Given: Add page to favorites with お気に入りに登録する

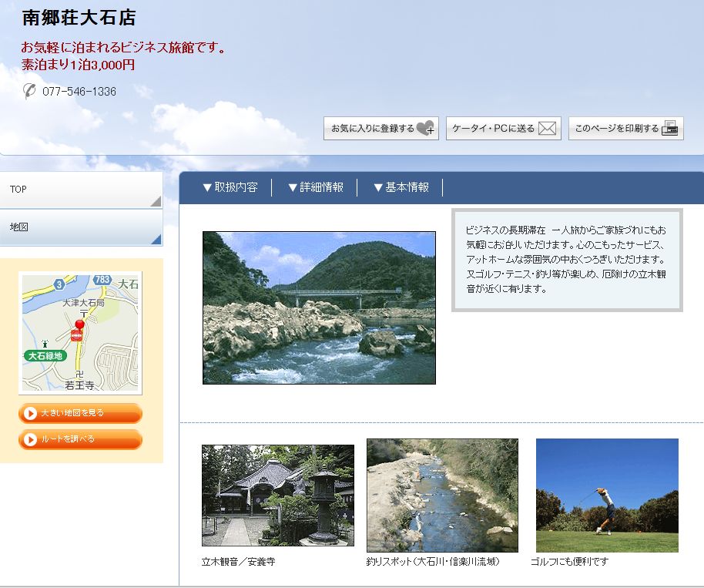Looking at the screenshot, I should pos(381,129).
